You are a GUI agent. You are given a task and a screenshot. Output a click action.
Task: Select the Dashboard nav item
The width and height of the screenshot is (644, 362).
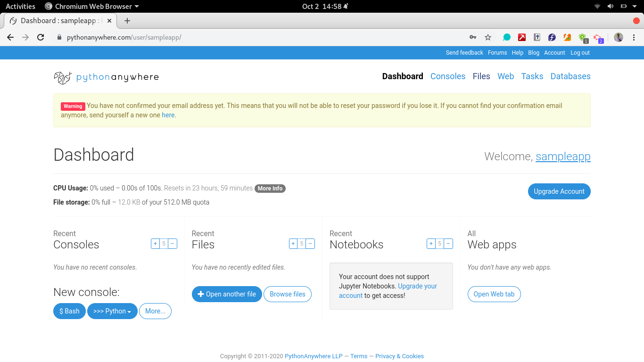pos(403,76)
